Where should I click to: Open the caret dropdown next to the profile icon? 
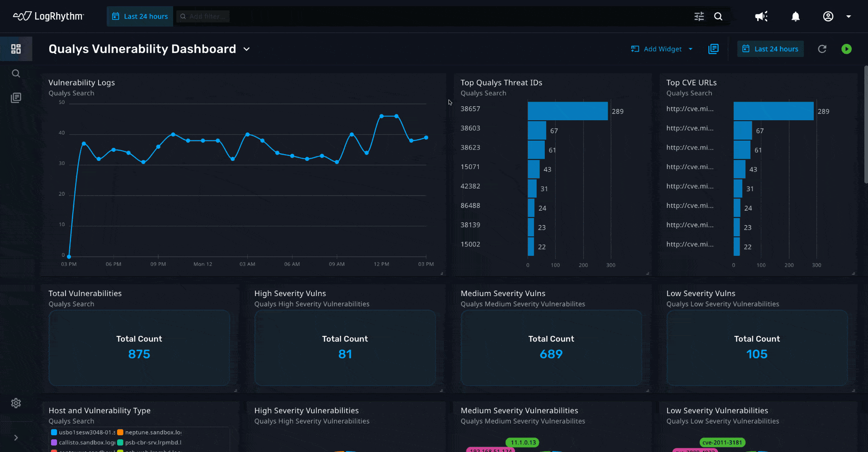[x=849, y=16]
